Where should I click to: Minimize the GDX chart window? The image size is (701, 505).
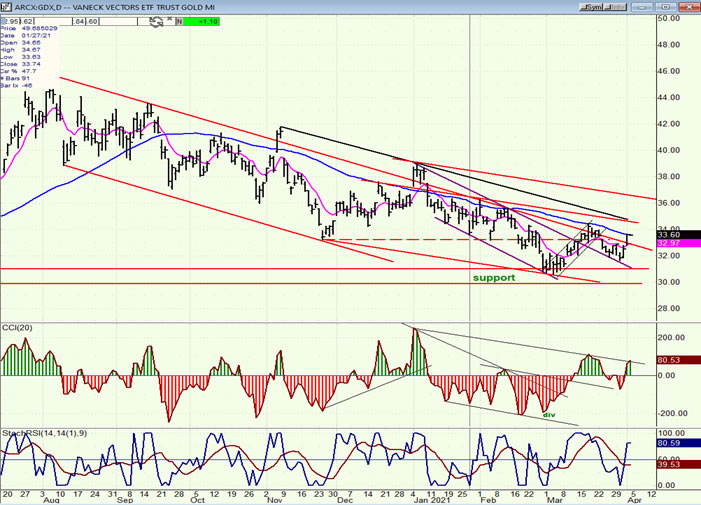point(643,5)
